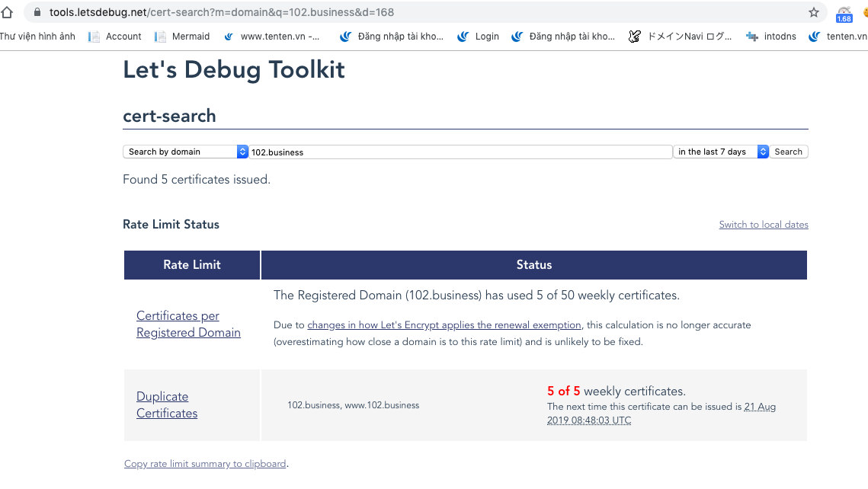This screenshot has height=489, width=868.
Task: Open the in the last 7 days dropdown
Action: 721,152
